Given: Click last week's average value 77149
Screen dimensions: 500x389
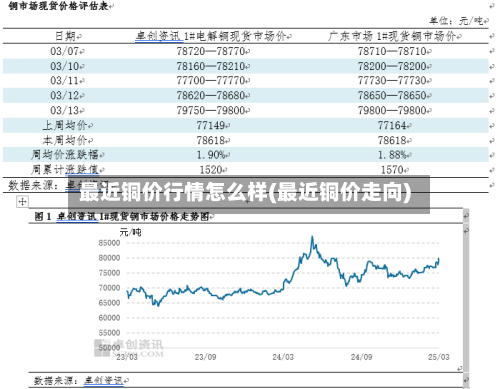Looking at the screenshot, I should pos(211,125).
